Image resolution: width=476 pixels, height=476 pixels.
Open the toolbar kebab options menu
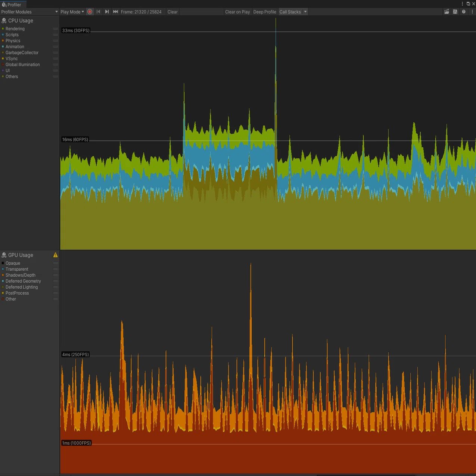[472, 12]
